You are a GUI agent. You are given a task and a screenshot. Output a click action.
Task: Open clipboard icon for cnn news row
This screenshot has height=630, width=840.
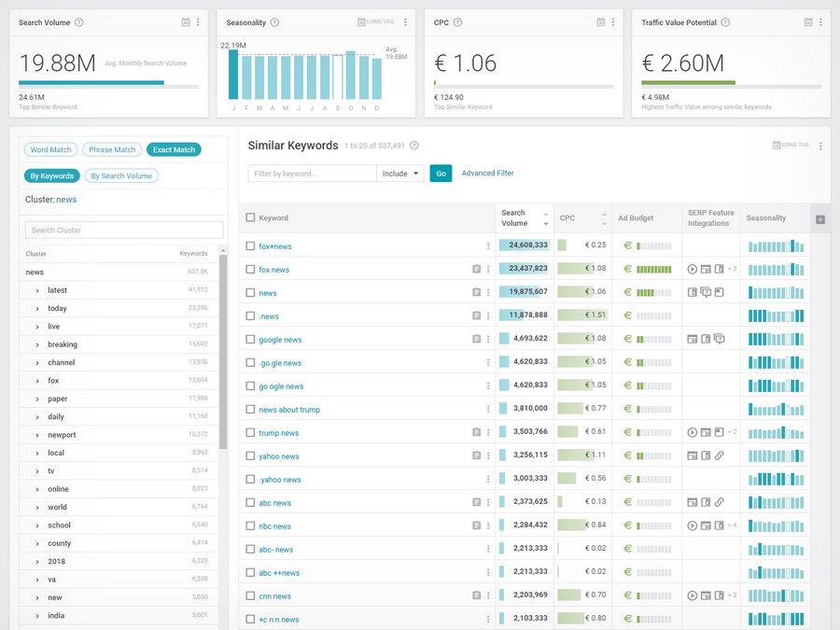476,595
